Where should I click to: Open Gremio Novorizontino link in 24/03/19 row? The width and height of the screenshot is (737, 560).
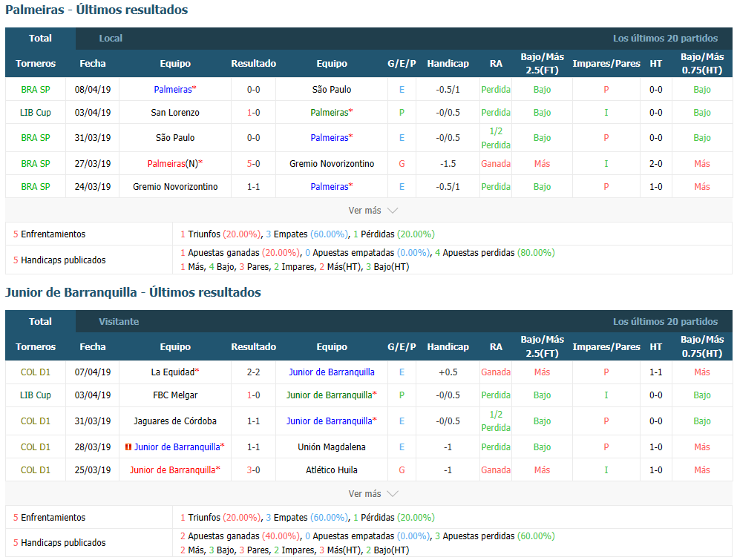175,186
